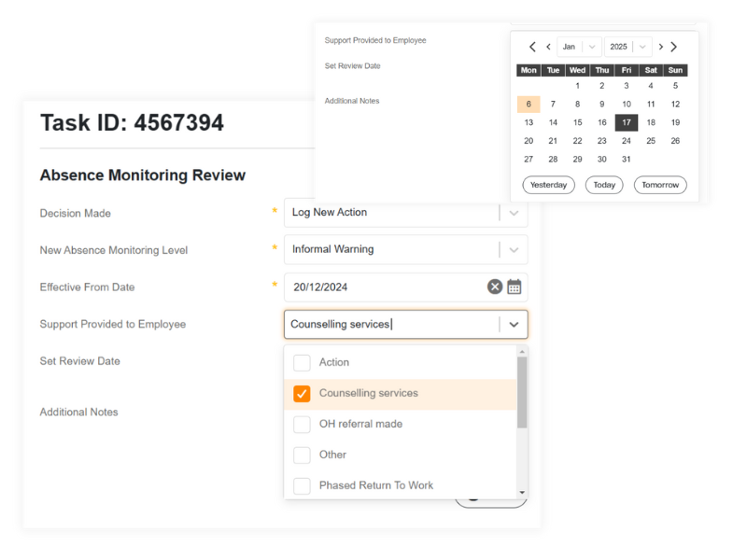
Task: Open calendar picker for Effective From Date
Action: 514,287
